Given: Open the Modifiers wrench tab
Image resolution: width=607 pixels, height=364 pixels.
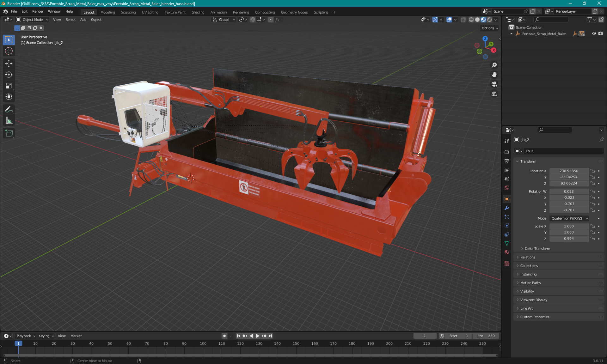Looking at the screenshot, I should 507,208.
